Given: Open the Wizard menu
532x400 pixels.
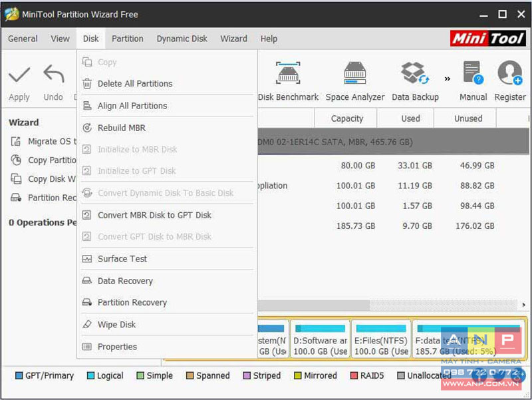Looking at the screenshot, I should pyautogui.click(x=234, y=39).
